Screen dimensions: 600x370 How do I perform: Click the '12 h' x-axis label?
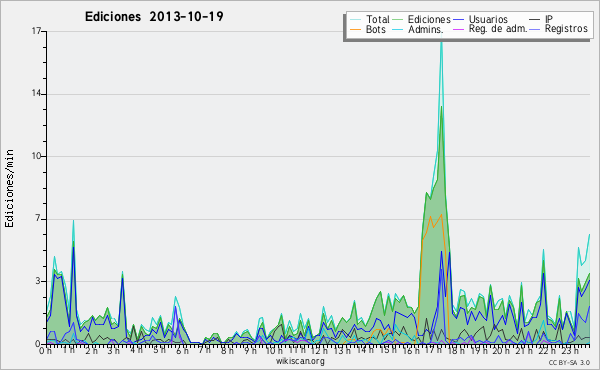[320, 350]
